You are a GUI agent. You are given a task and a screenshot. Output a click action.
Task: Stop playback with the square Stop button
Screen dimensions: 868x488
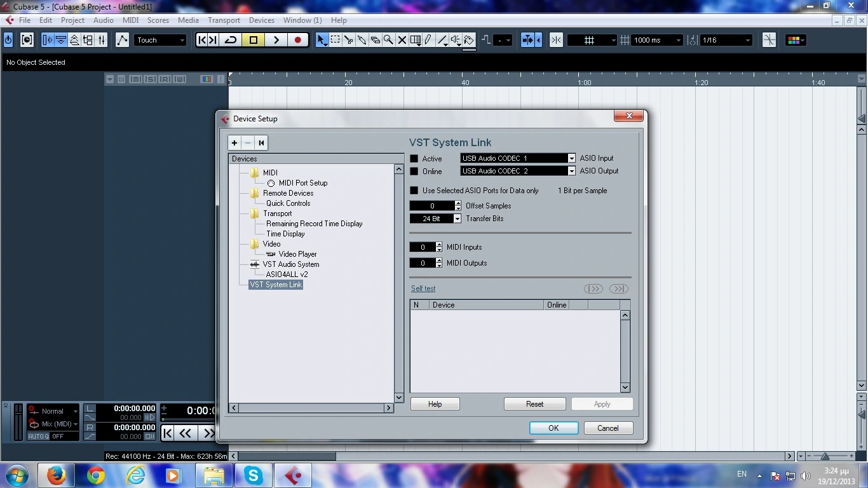253,40
